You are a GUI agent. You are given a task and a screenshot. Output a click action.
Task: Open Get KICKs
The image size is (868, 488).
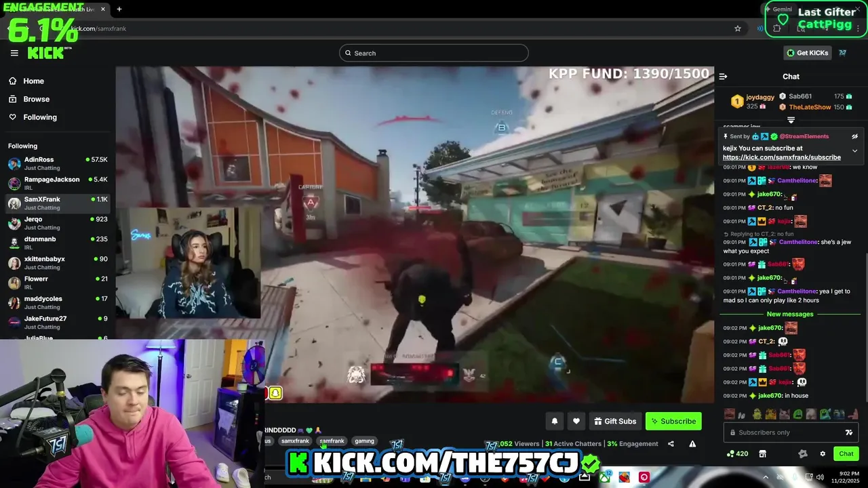click(x=807, y=53)
